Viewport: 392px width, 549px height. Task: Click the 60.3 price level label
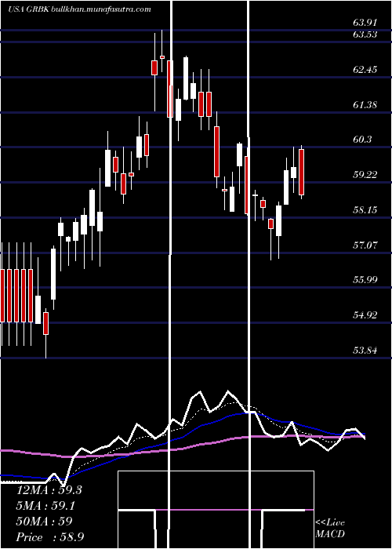362,140
